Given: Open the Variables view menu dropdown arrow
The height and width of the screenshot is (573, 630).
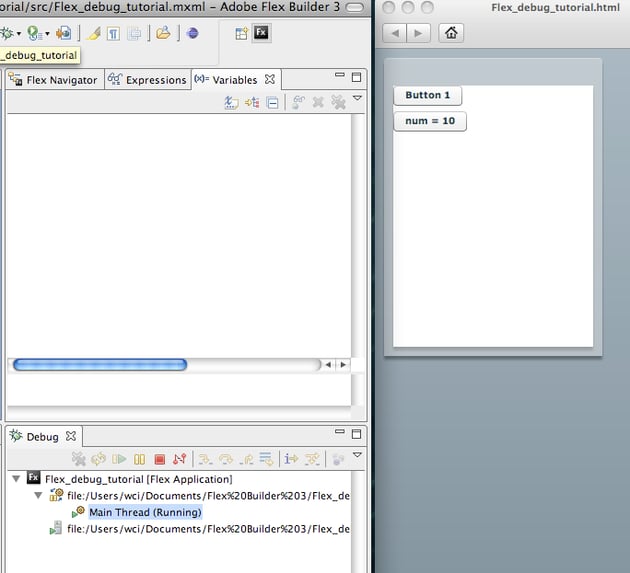Looking at the screenshot, I should point(357,99).
